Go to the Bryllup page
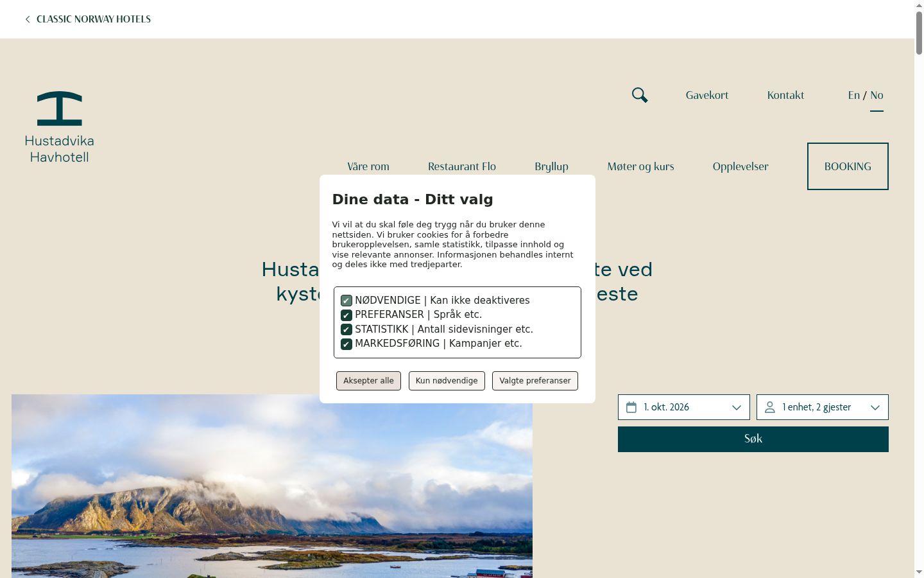 click(x=552, y=166)
